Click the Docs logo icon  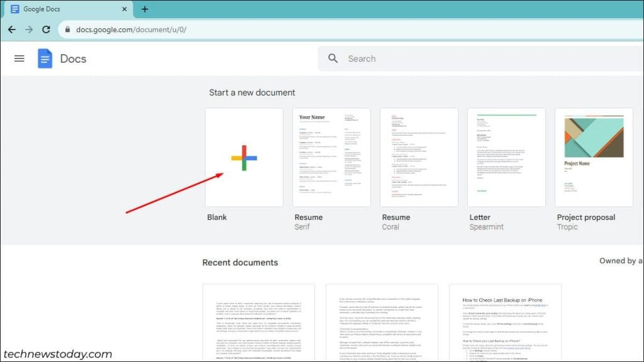[x=45, y=58]
